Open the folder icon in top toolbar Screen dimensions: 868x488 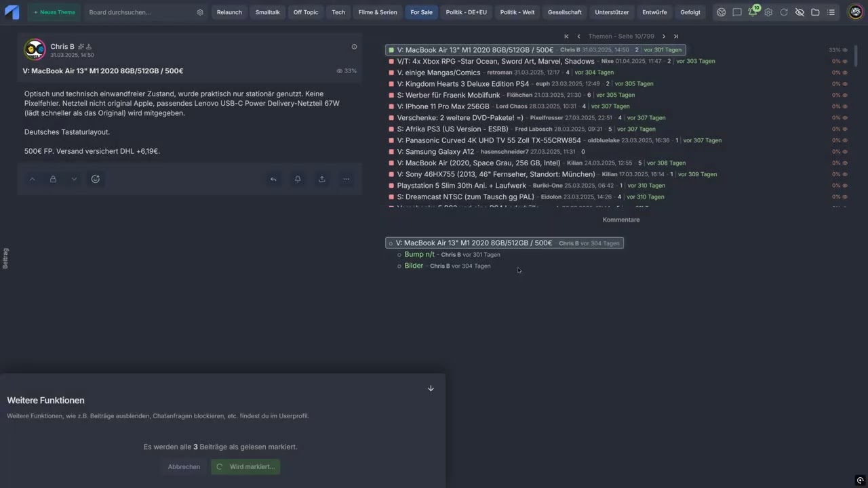click(815, 12)
